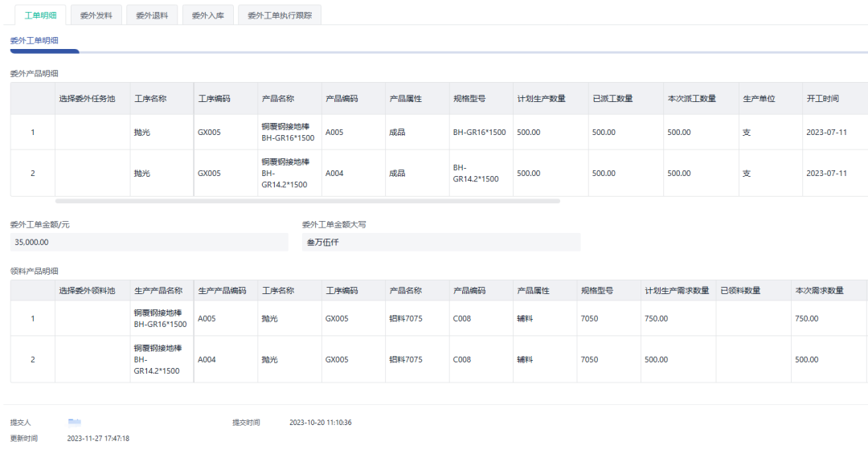868x454 pixels.
Task: Open the 委外工单执行跟踪 tab
Action: [280, 15]
